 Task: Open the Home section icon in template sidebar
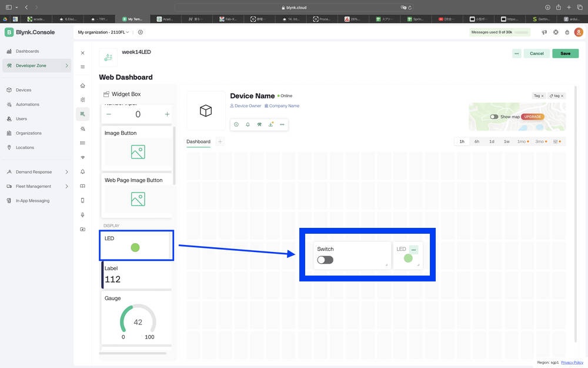pyautogui.click(x=82, y=85)
